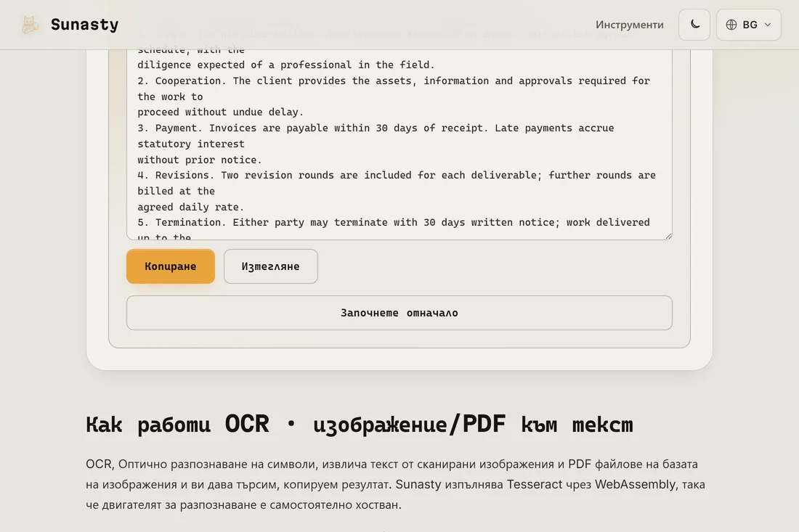Click Започнете отначало button
Viewport: 799px width, 532px height.
[399, 313]
